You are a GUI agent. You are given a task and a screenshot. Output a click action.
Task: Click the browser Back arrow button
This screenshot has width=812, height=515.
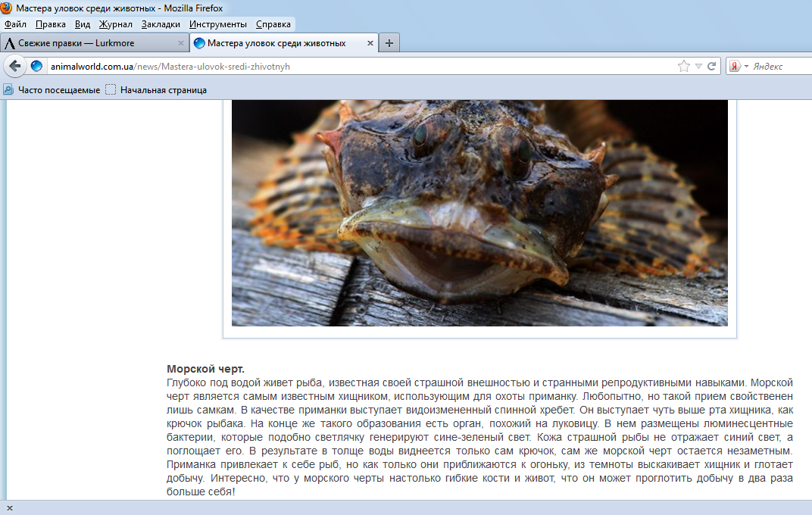tap(14, 66)
